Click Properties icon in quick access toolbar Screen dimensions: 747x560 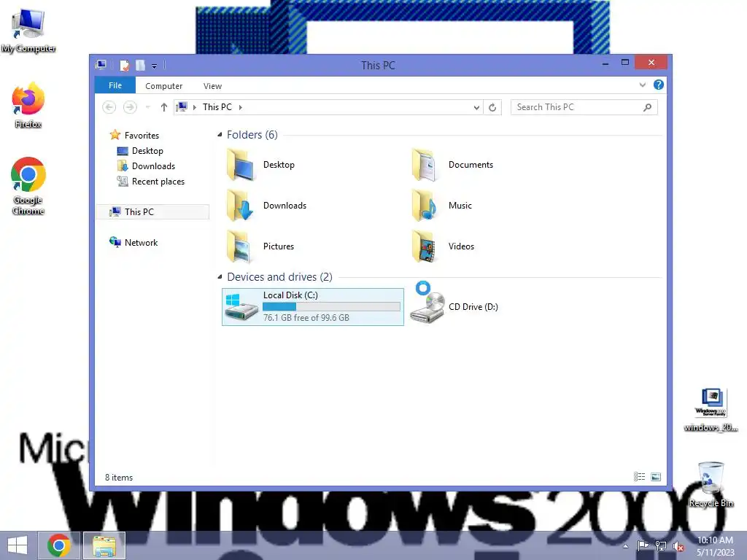click(124, 65)
